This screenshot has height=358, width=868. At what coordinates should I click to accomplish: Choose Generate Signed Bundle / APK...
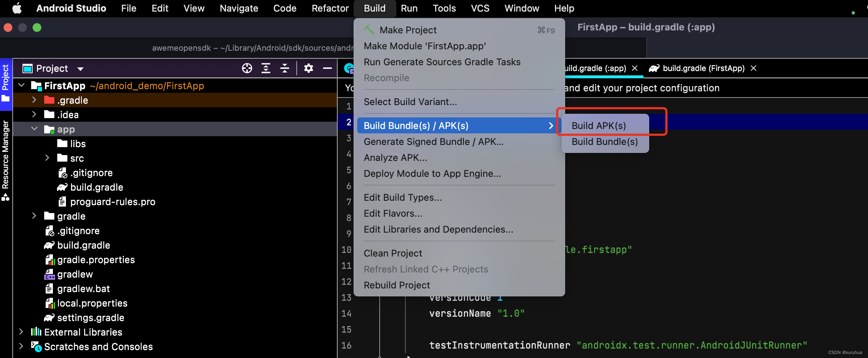[x=459, y=142]
